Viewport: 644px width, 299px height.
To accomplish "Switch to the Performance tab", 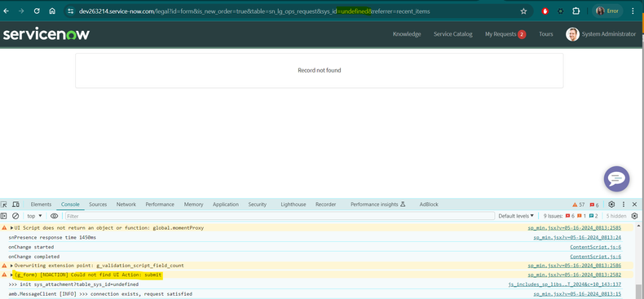I will [x=160, y=204].
